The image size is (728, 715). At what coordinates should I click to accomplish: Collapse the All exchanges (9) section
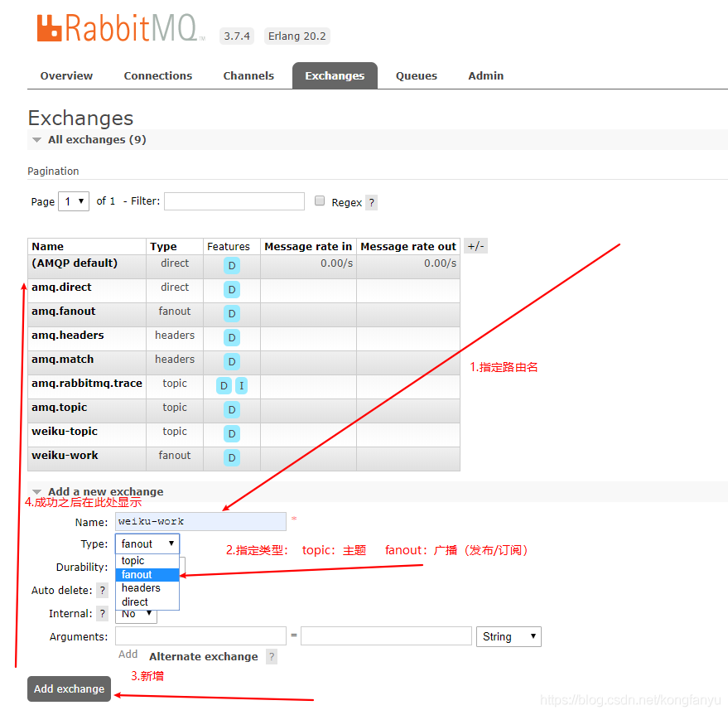(x=36, y=139)
